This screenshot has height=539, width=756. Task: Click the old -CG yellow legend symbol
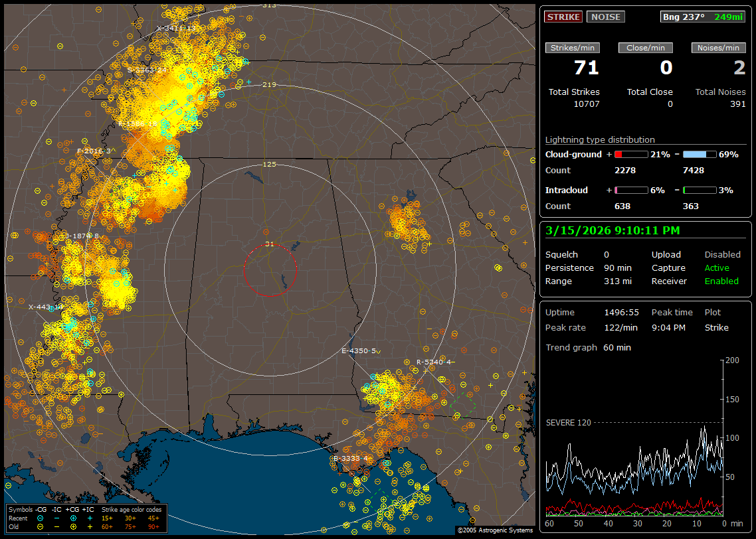click(41, 526)
